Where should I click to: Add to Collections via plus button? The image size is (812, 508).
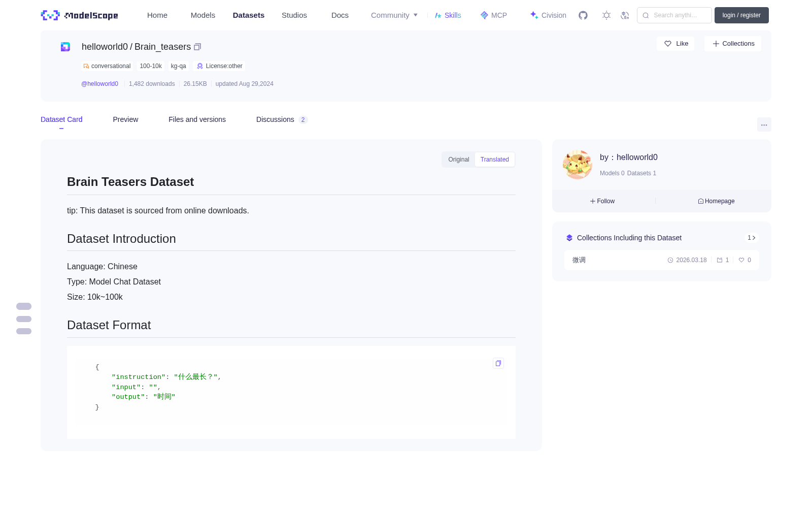pos(733,44)
